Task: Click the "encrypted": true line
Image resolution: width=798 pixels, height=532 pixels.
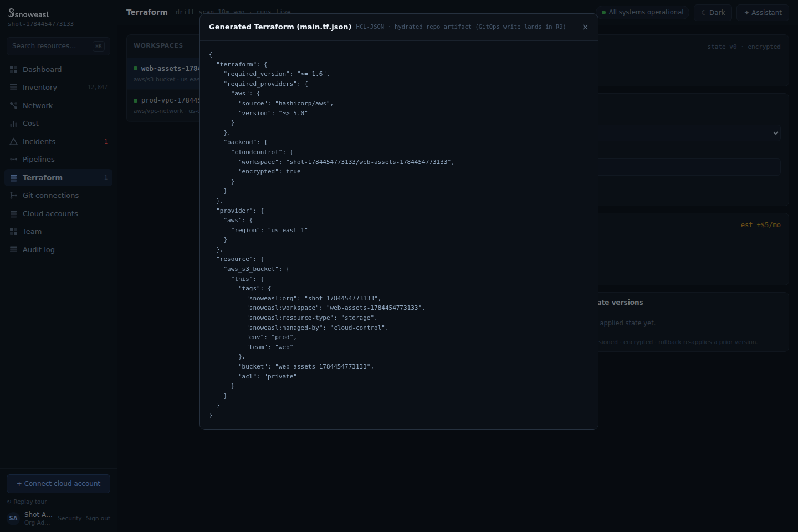Action: (270, 172)
